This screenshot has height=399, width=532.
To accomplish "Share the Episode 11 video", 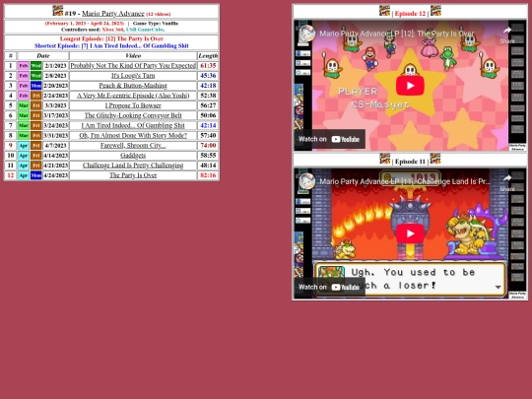I will pyautogui.click(x=507, y=183).
